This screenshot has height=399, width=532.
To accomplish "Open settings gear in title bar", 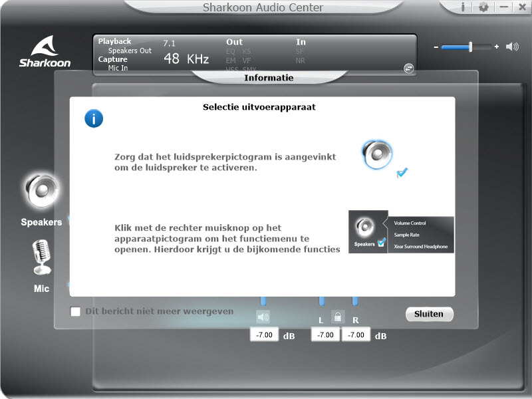I will click(x=483, y=7).
